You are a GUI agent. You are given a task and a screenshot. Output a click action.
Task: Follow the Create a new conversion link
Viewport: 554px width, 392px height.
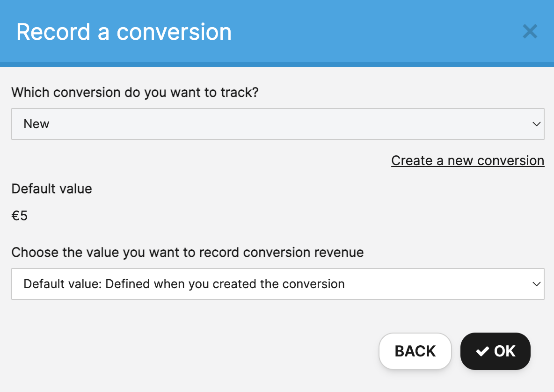(467, 161)
